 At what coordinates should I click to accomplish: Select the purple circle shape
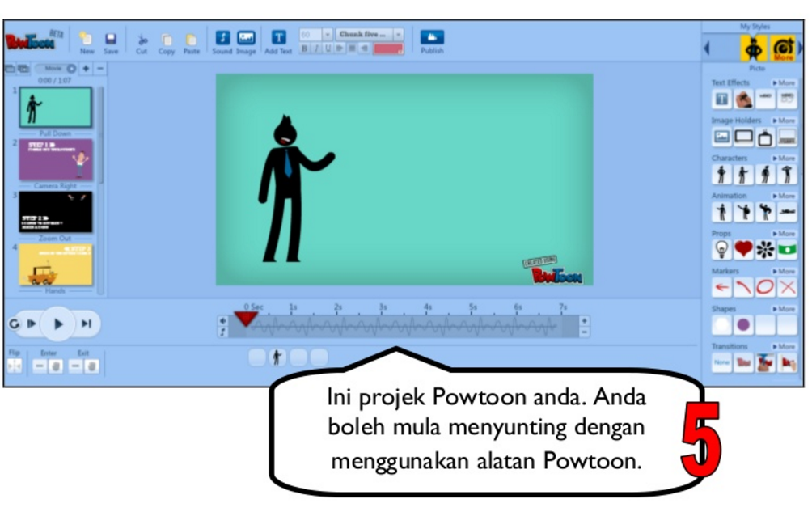click(743, 326)
